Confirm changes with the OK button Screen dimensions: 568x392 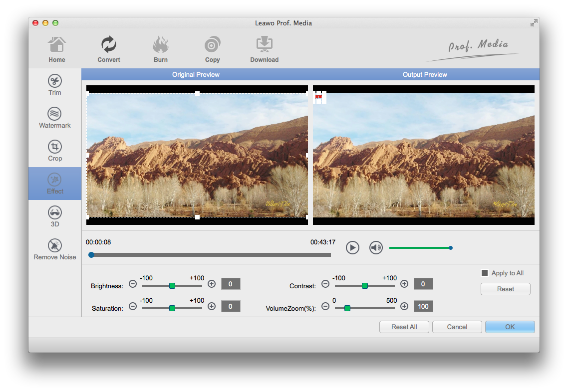click(510, 327)
